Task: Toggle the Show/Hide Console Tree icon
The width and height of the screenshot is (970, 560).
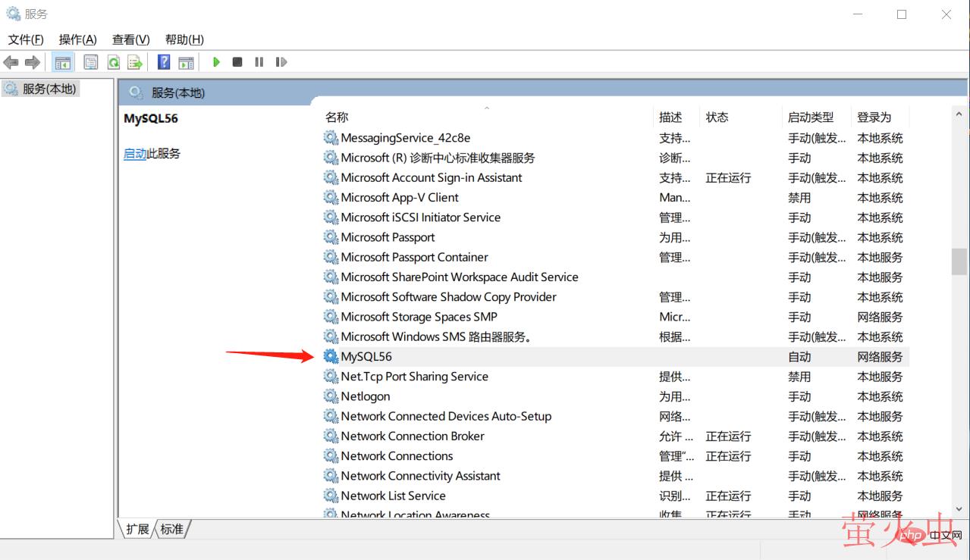Action: pos(63,62)
